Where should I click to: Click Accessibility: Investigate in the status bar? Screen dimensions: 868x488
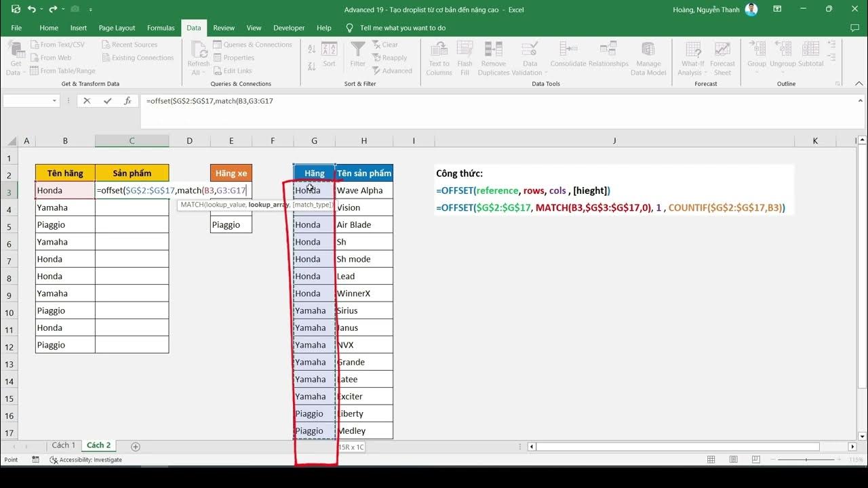point(86,460)
